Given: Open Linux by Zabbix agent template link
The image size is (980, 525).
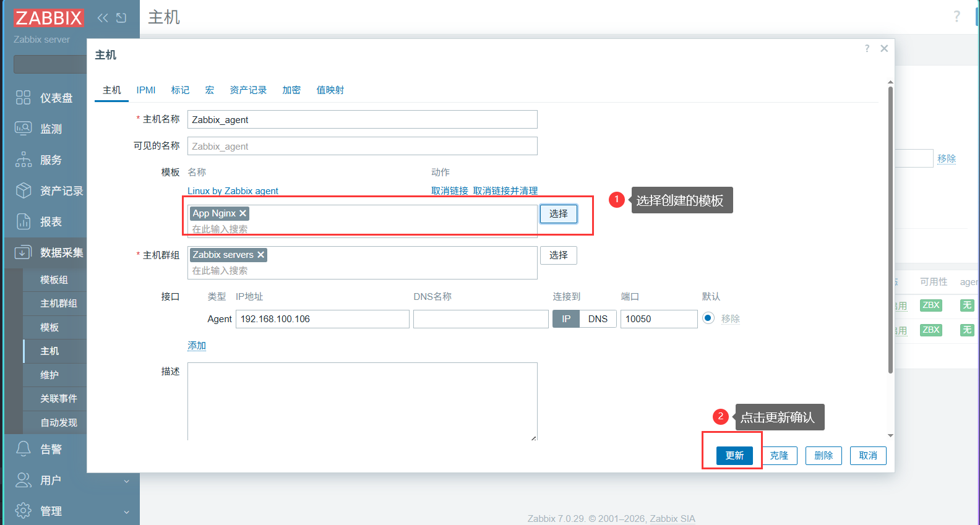Looking at the screenshot, I should pyautogui.click(x=233, y=191).
